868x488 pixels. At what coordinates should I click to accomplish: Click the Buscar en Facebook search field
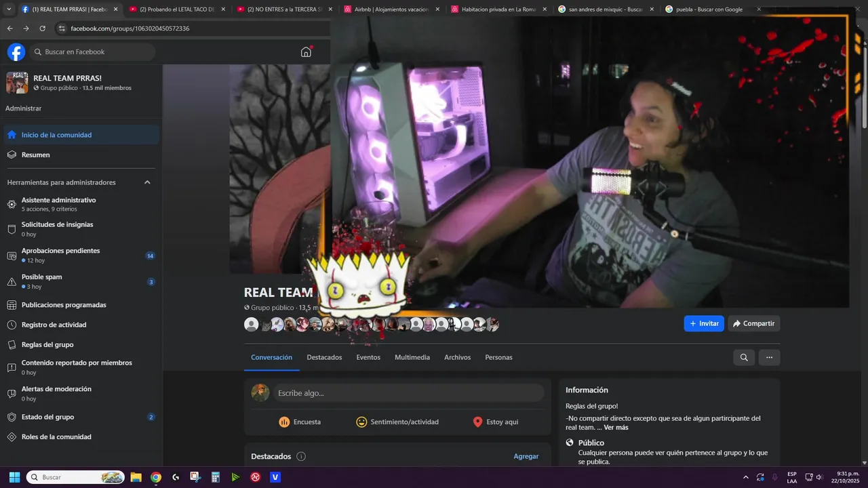92,52
